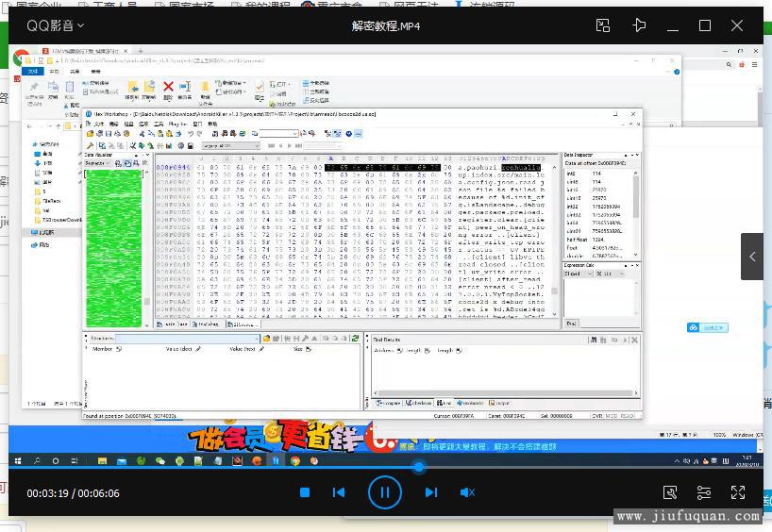
Task: Click the mini-mode window icon in title bar
Action: click(x=603, y=25)
